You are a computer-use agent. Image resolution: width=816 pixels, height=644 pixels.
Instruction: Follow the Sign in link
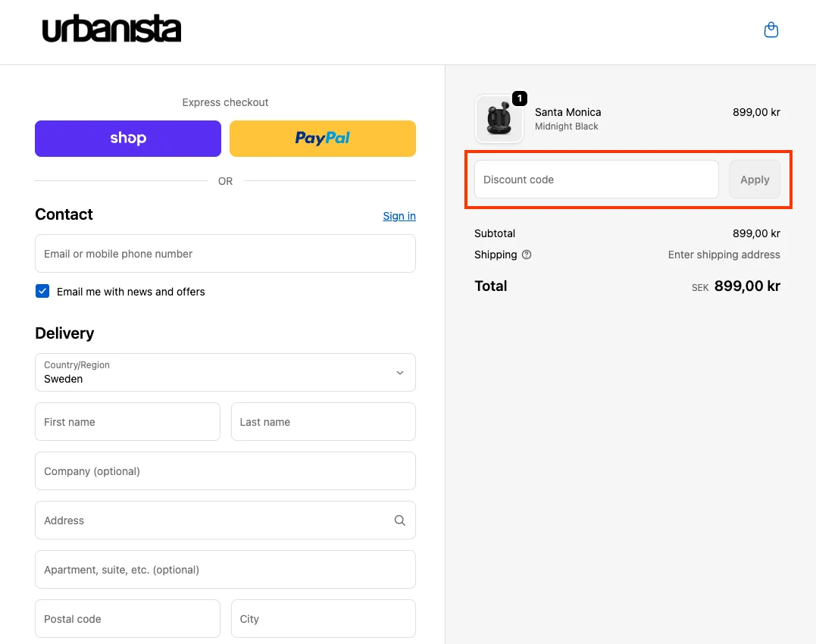pyautogui.click(x=399, y=216)
